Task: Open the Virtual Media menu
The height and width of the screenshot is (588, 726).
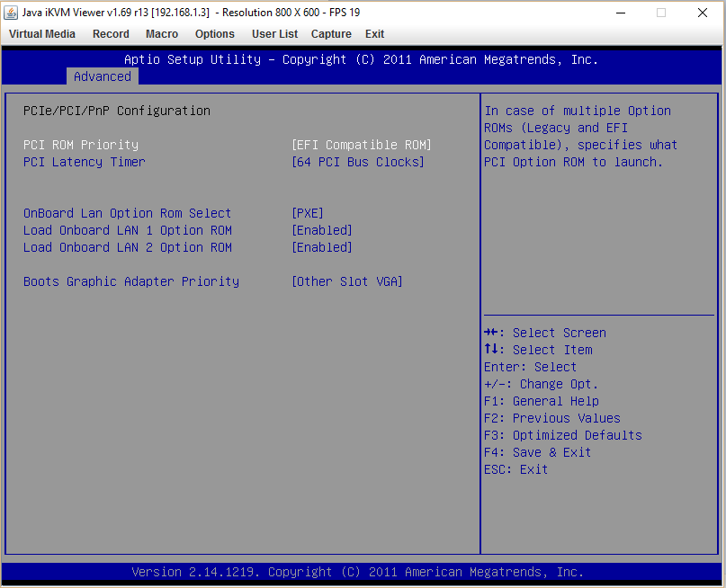Action: 42,34
